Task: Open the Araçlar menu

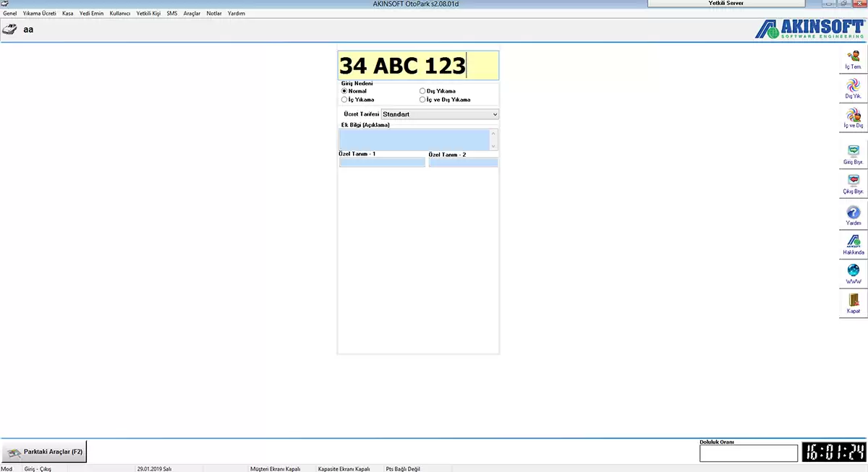Action: [192, 13]
